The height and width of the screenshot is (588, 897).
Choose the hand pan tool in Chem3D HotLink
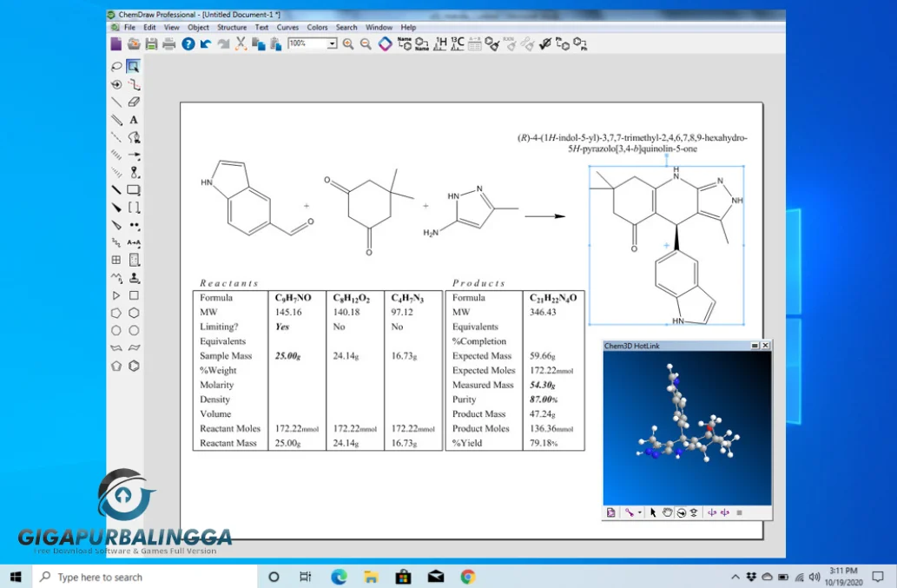coord(667,512)
